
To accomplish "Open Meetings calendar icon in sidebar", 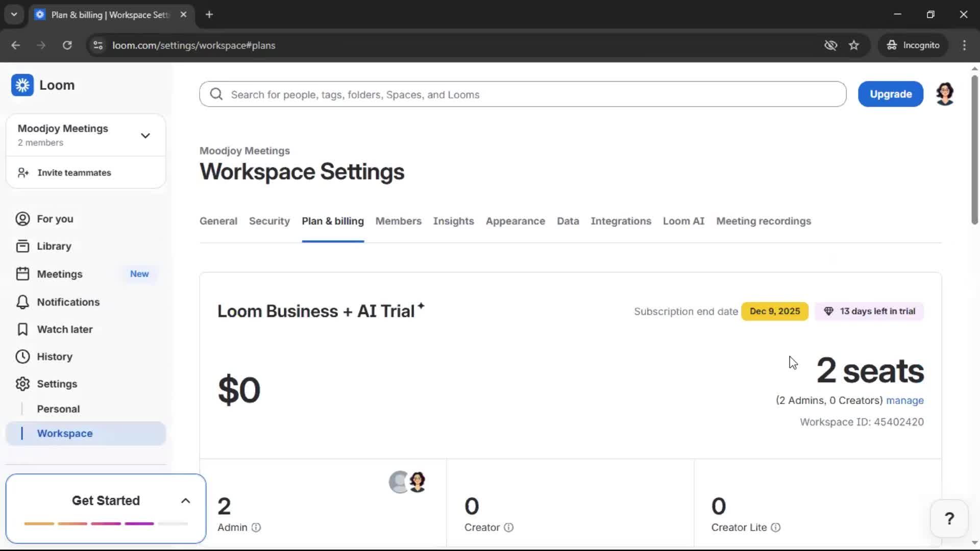I will click(x=22, y=274).
